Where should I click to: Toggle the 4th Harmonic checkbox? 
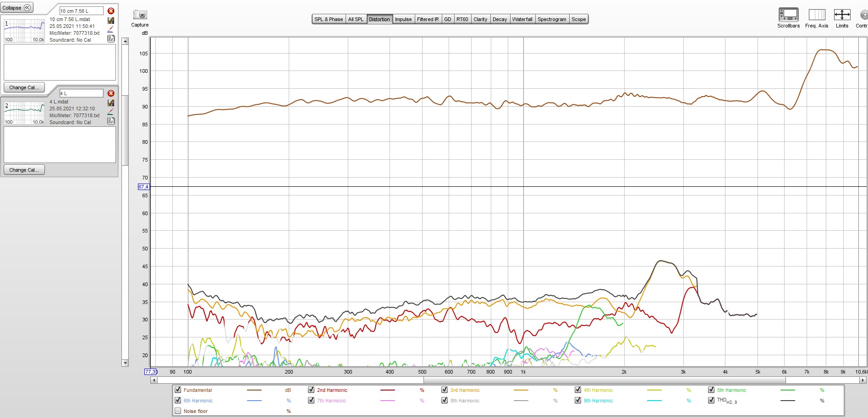coord(578,390)
